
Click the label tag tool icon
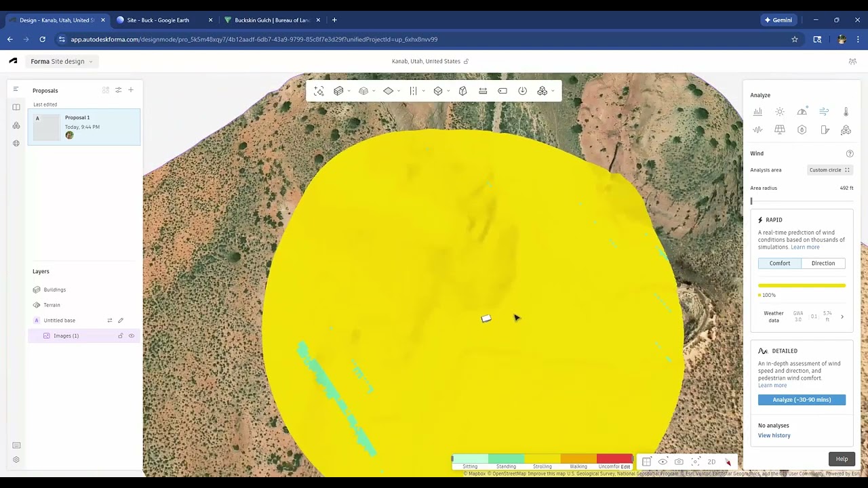(x=502, y=91)
